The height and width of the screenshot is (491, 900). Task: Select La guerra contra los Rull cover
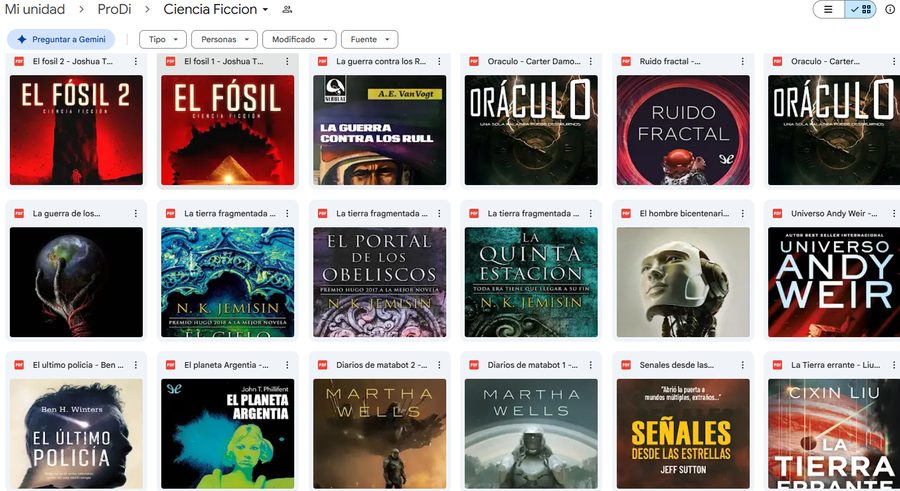379,130
